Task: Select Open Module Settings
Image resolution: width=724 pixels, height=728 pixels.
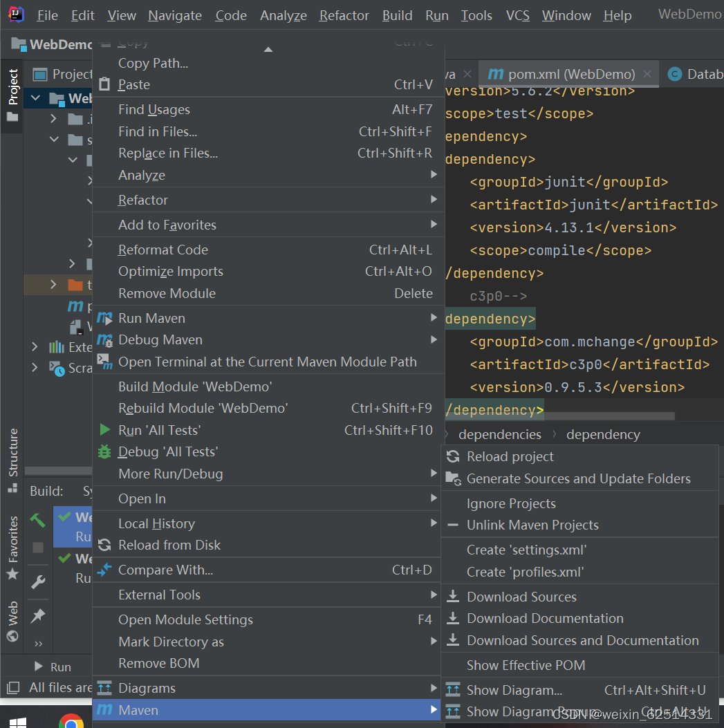Action: tap(266, 619)
